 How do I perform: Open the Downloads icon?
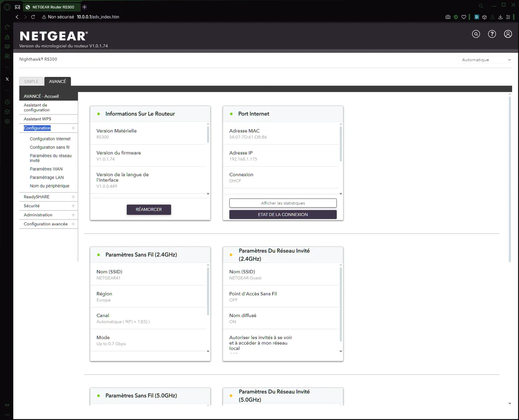[500, 17]
